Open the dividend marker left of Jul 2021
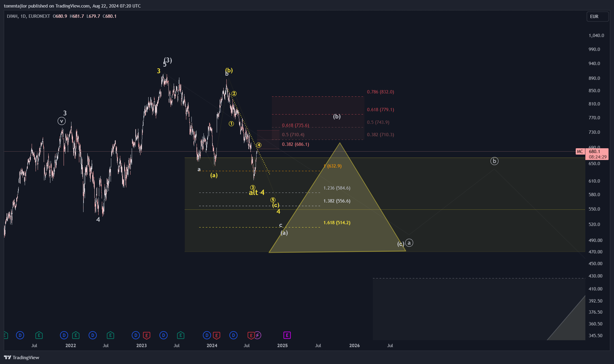Viewport: 614px width, 364px height. coord(20,335)
